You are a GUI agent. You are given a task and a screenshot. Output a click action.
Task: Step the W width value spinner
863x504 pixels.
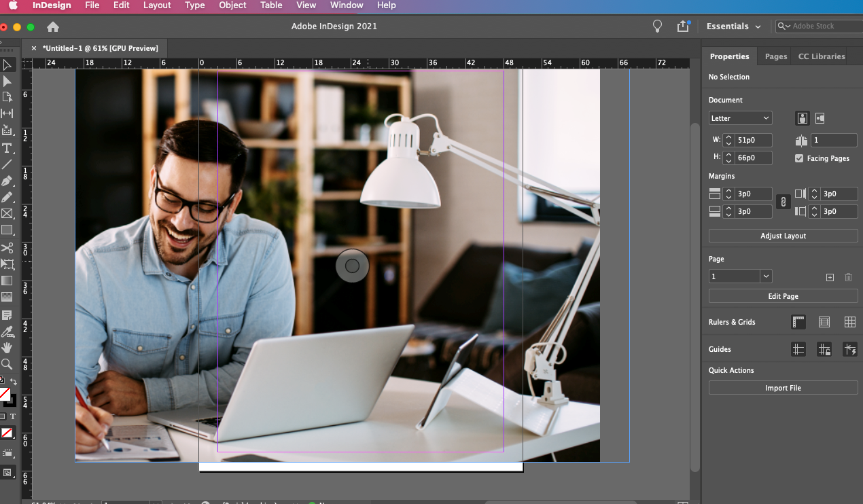coord(728,140)
